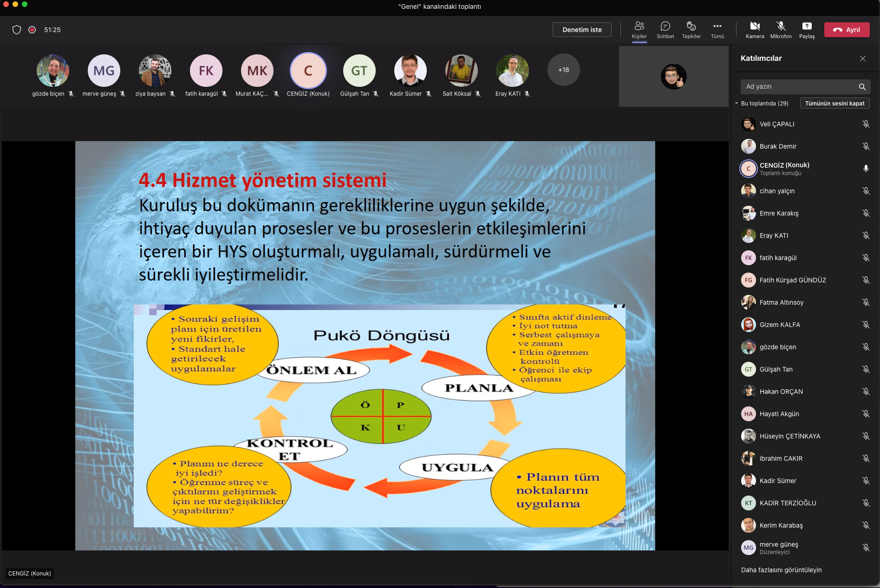Open Tepkiler reactions menu
880x588 pixels.
pos(691,26)
